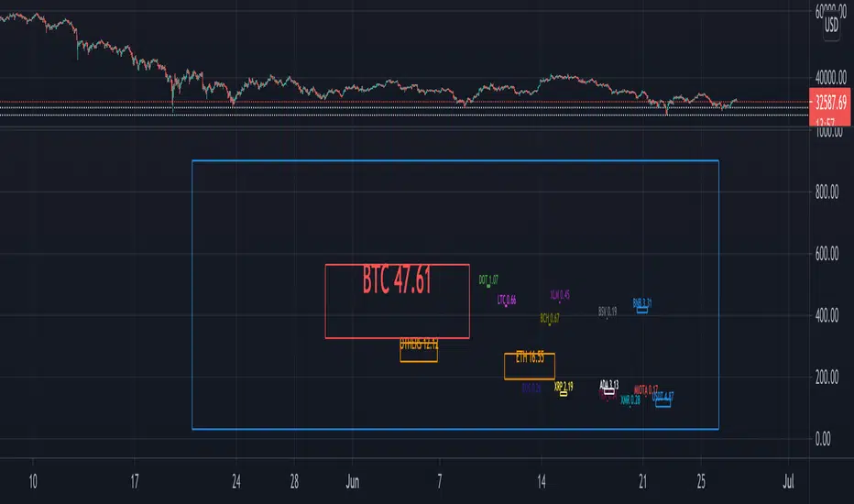Image resolution: width=854 pixels, height=504 pixels.
Task: Click date 25 on the time axis
Action: 701,482
